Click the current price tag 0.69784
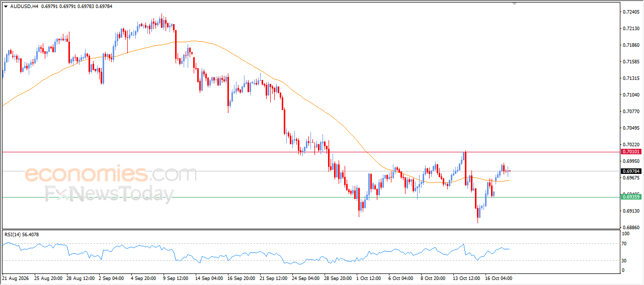The height and width of the screenshot is (285, 644). [x=631, y=171]
